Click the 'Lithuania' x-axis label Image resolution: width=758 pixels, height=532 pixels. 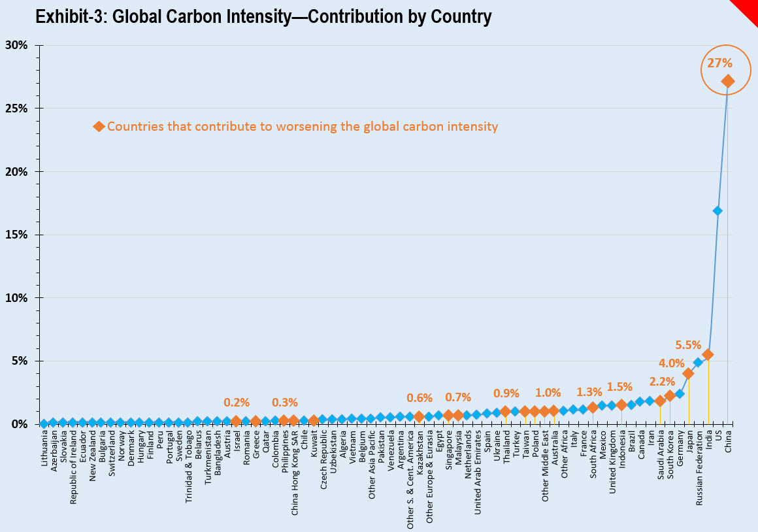[44, 448]
